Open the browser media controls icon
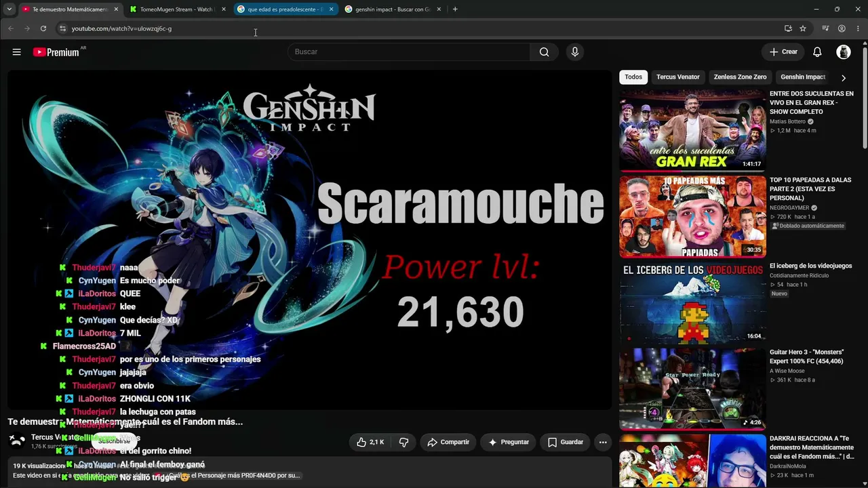Viewport: 868px width, 488px height. click(x=825, y=28)
